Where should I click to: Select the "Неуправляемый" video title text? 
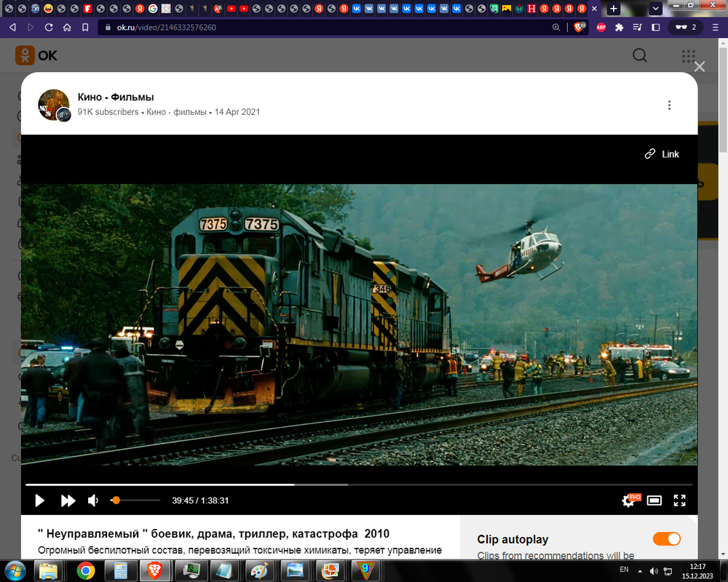click(213, 534)
